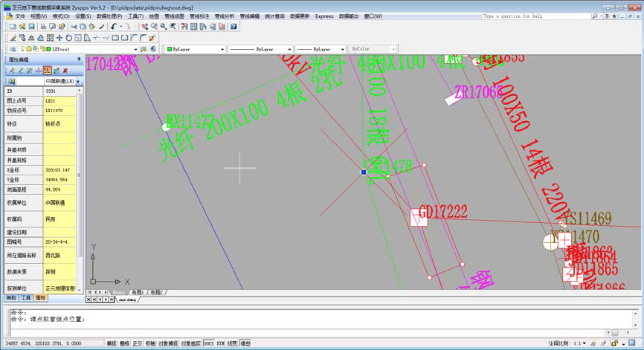Click the Undo arrow icon
Image resolution: width=644 pixels, height=350 pixels.
click(113, 26)
